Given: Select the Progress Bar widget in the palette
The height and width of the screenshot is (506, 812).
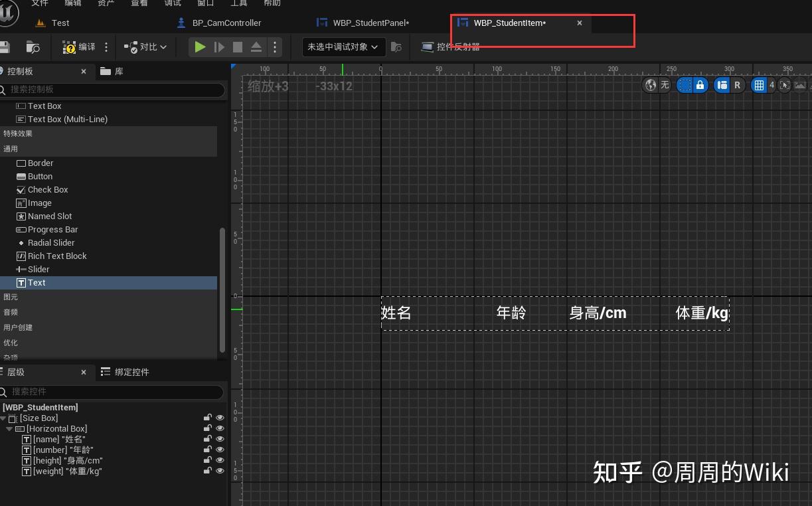Looking at the screenshot, I should point(52,229).
